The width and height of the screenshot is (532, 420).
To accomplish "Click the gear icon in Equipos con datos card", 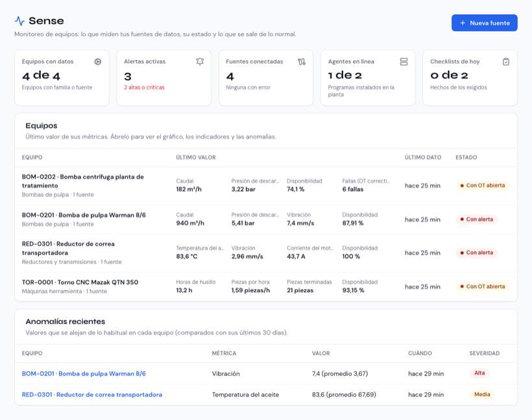I will click(x=98, y=62).
